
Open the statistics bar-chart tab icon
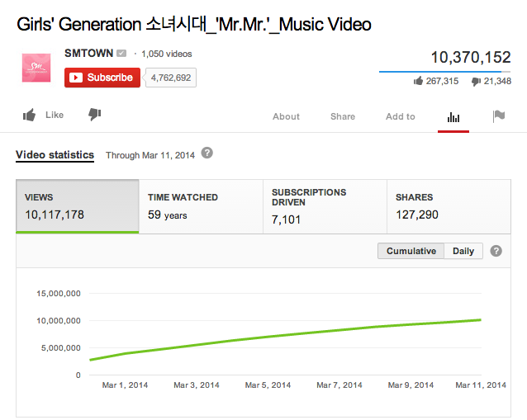[453, 117]
